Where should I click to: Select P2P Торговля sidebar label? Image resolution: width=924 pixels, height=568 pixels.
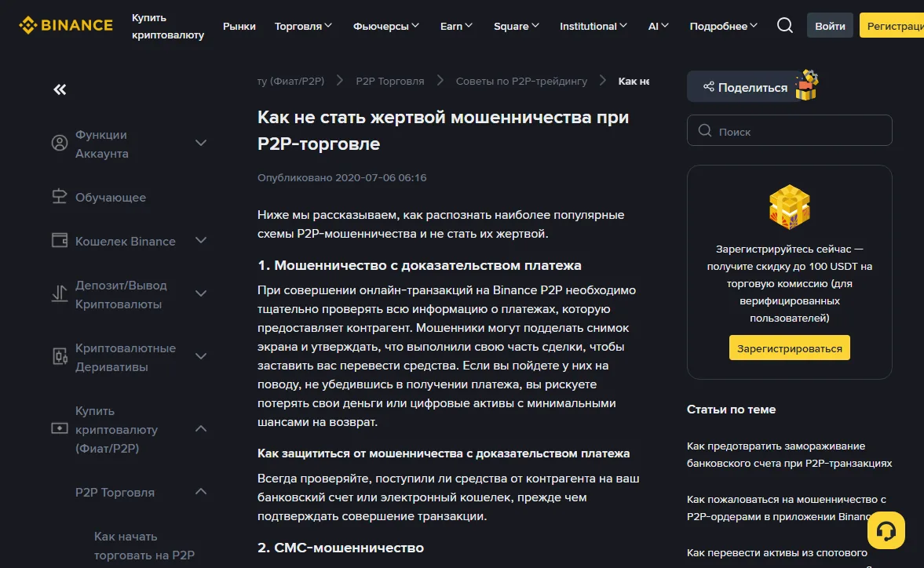click(115, 492)
